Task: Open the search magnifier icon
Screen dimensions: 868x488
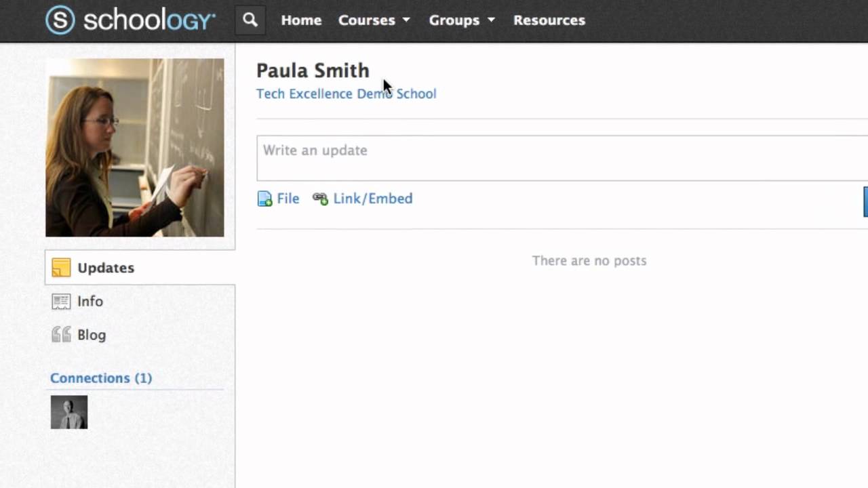Action: 250,20
